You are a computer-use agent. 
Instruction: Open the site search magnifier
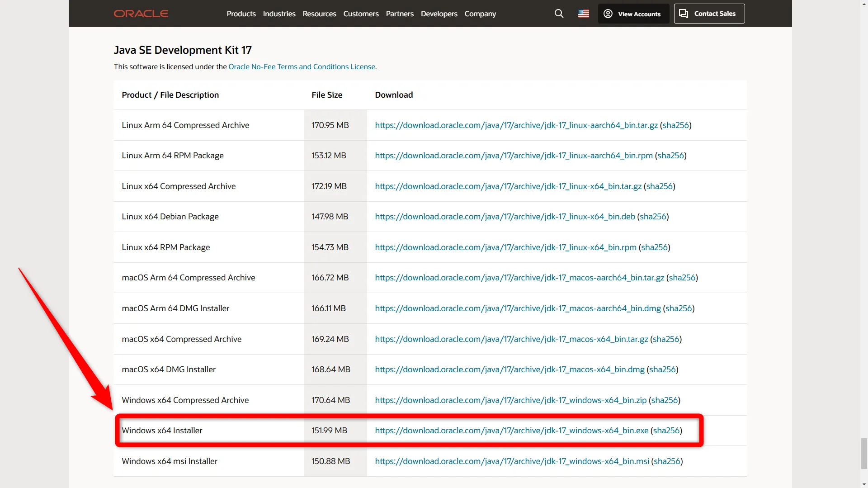[x=559, y=14]
